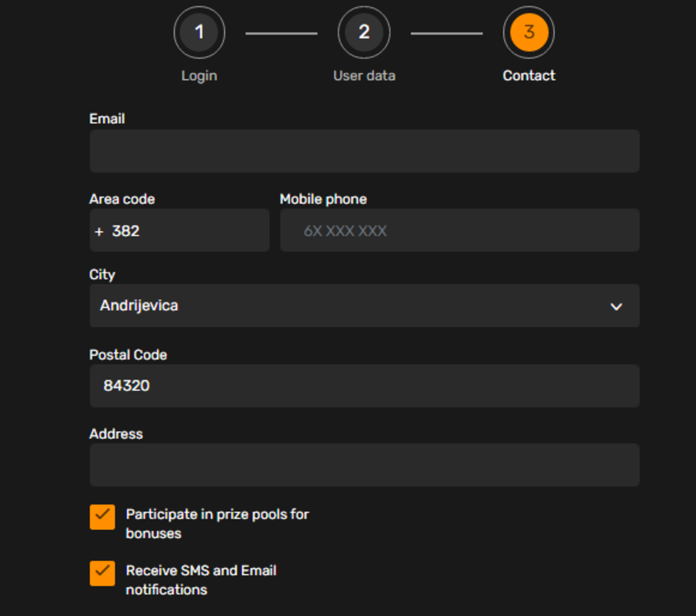The height and width of the screenshot is (616, 696).
Task: Go to the User data step label
Action: (364, 76)
